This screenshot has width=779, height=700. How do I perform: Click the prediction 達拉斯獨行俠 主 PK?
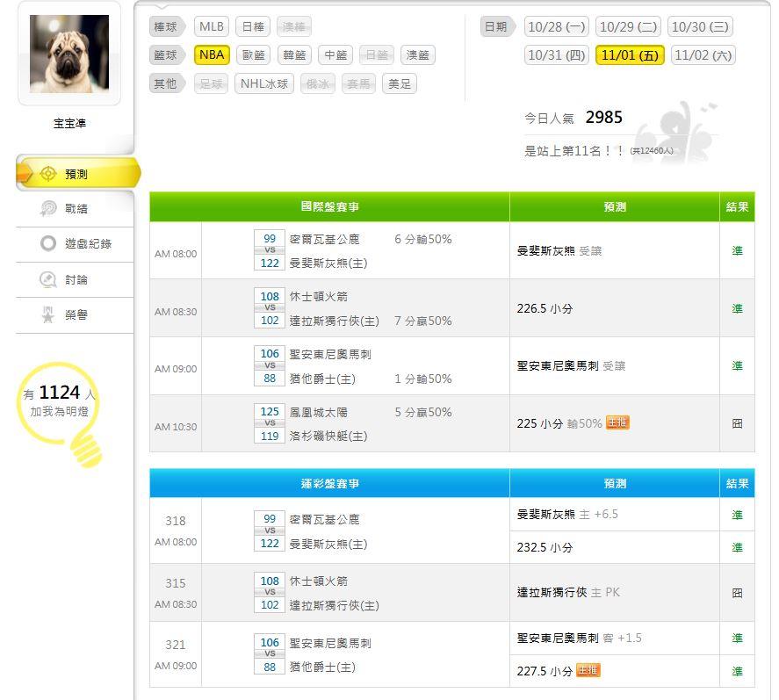[x=568, y=592]
